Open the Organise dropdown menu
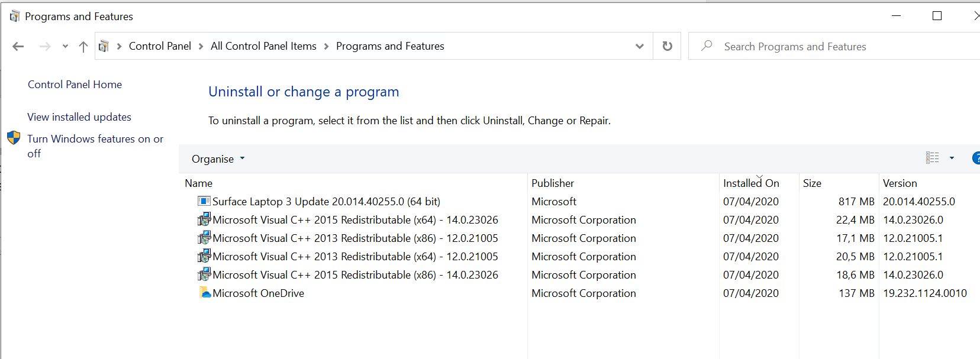The width and height of the screenshot is (980, 359). [218, 159]
